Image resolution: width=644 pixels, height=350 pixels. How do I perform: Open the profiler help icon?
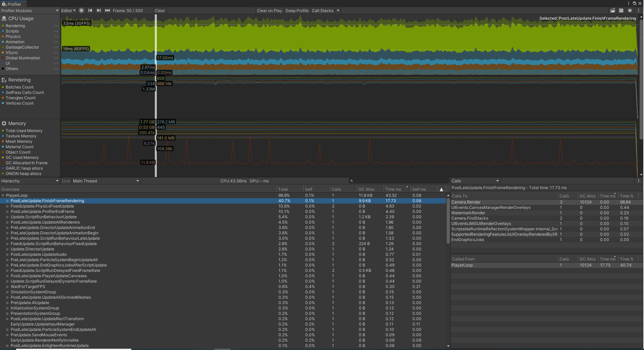coord(630,10)
